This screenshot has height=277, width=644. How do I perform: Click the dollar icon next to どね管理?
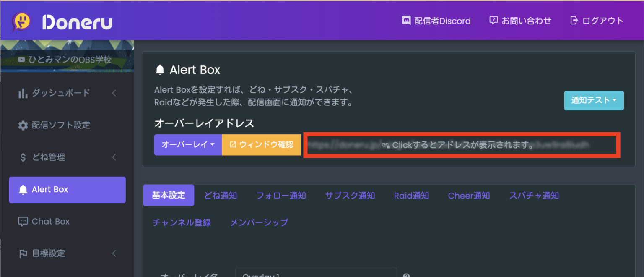(x=23, y=157)
